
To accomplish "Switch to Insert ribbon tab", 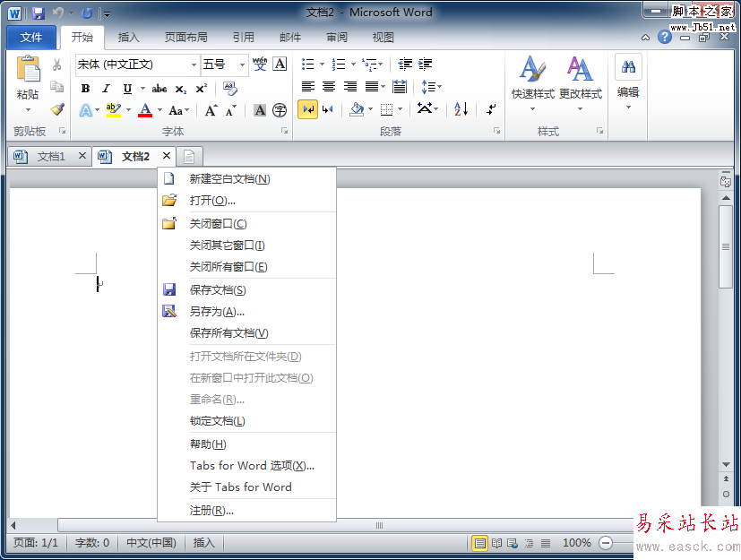I will pos(128,37).
